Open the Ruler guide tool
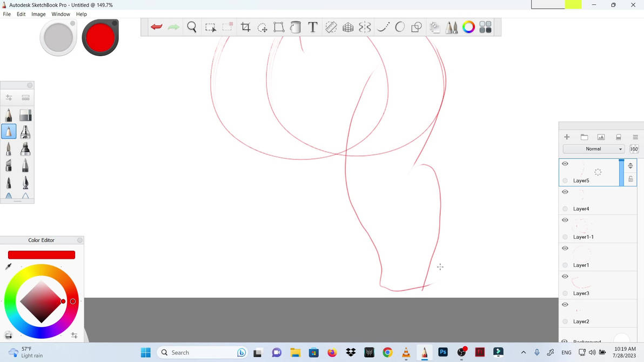 (331, 27)
